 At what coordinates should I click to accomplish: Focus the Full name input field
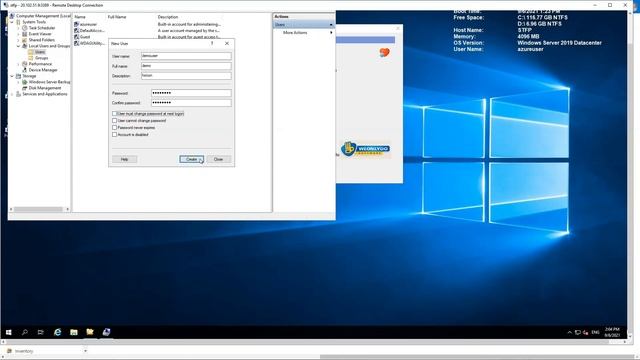pyautogui.click(x=186, y=66)
